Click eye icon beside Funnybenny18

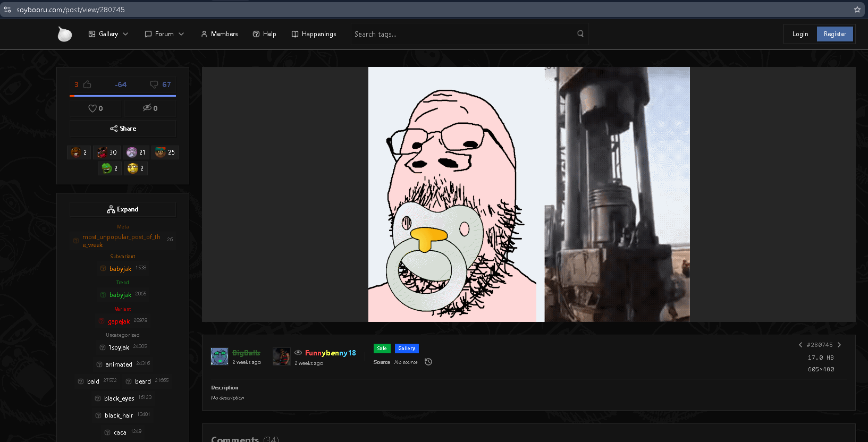[298, 352]
